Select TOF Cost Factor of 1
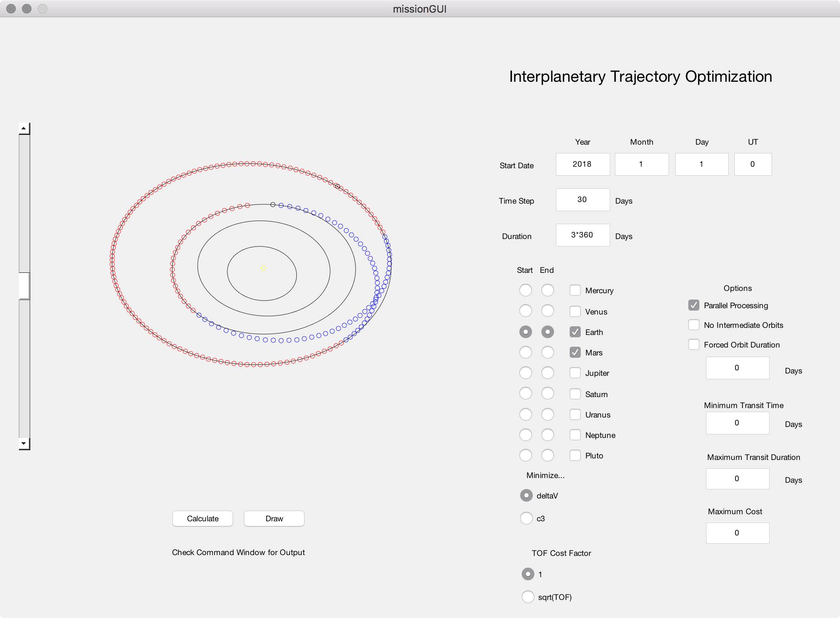840x618 pixels. (x=528, y=574)
